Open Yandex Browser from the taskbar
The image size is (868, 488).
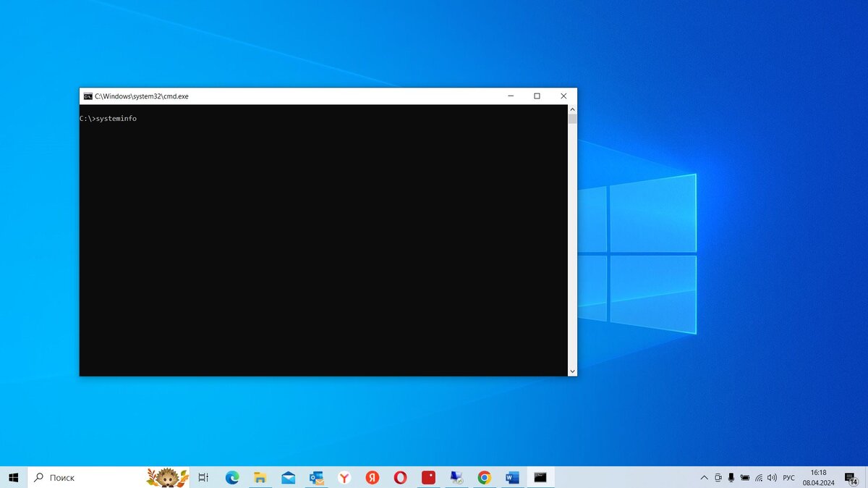(344, 477)
